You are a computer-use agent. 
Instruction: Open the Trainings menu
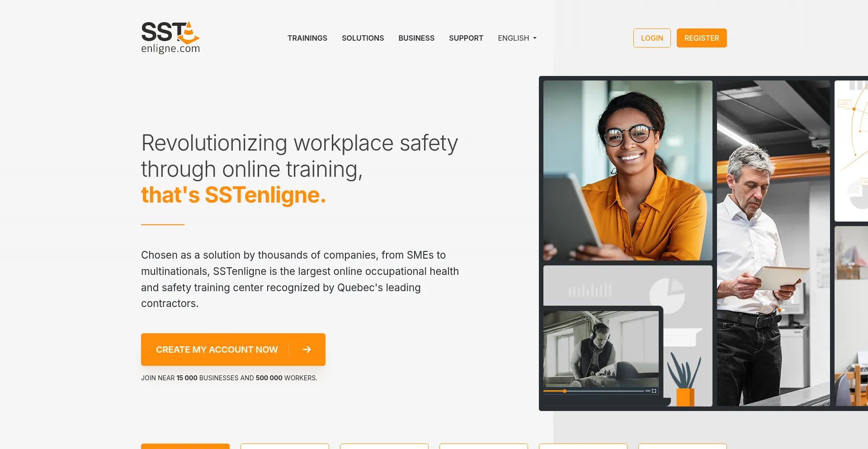[307, 38]
